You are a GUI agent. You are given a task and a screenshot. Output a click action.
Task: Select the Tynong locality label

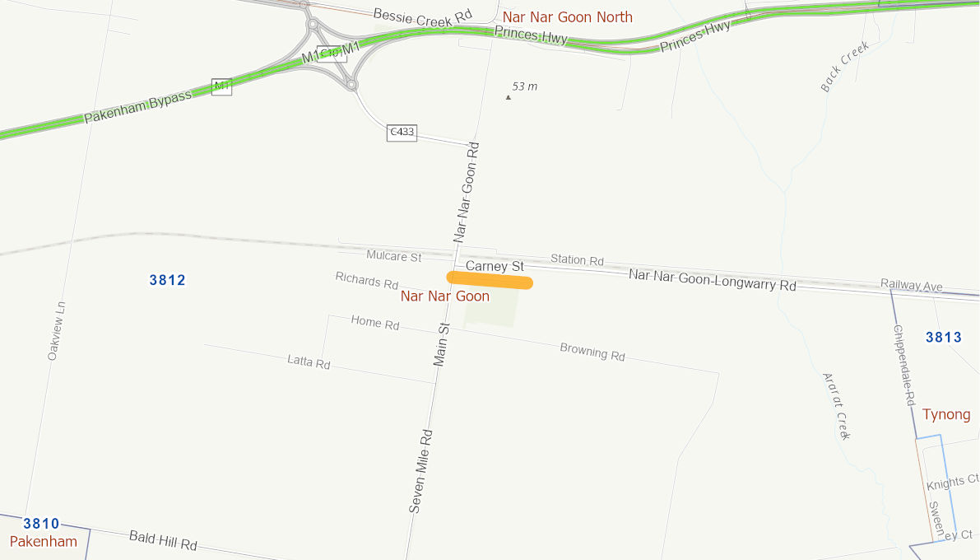(x=946, y=414)
